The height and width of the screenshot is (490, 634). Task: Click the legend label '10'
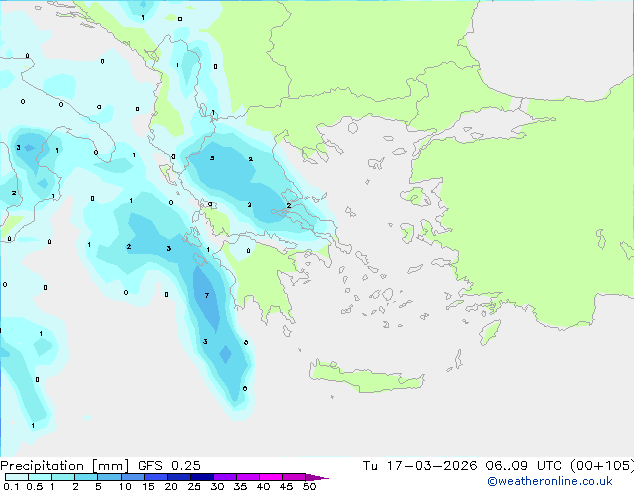125,486
